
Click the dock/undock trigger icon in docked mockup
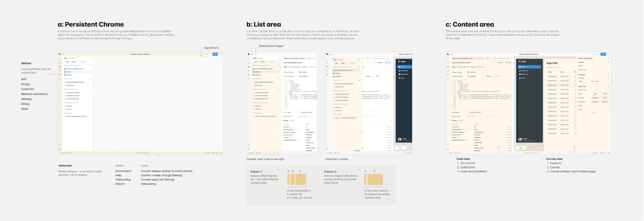pyautogui.click(x=252, y=54)
